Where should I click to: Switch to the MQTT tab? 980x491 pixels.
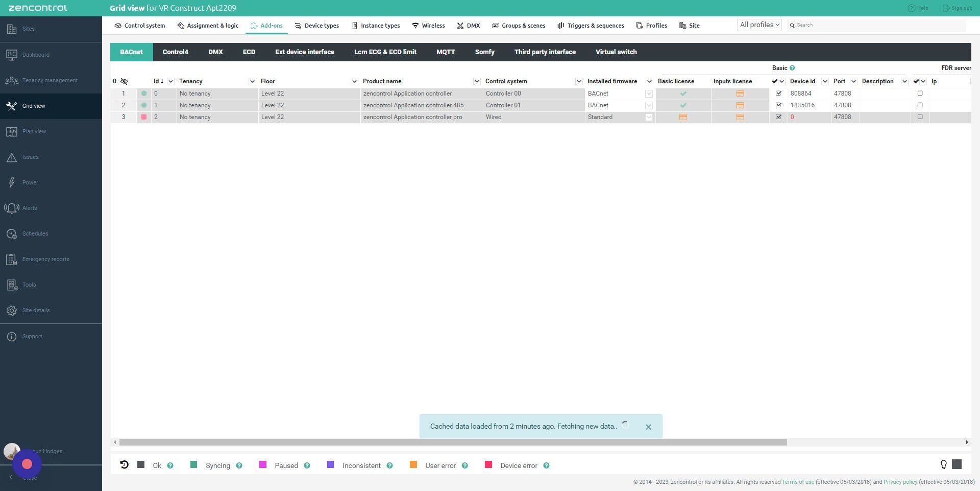(445, 52)
